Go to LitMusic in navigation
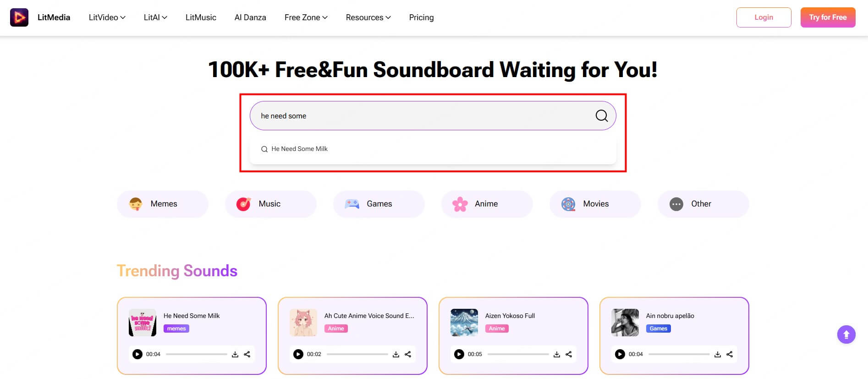Screen dimensions: 868x379 coord(201,17)
